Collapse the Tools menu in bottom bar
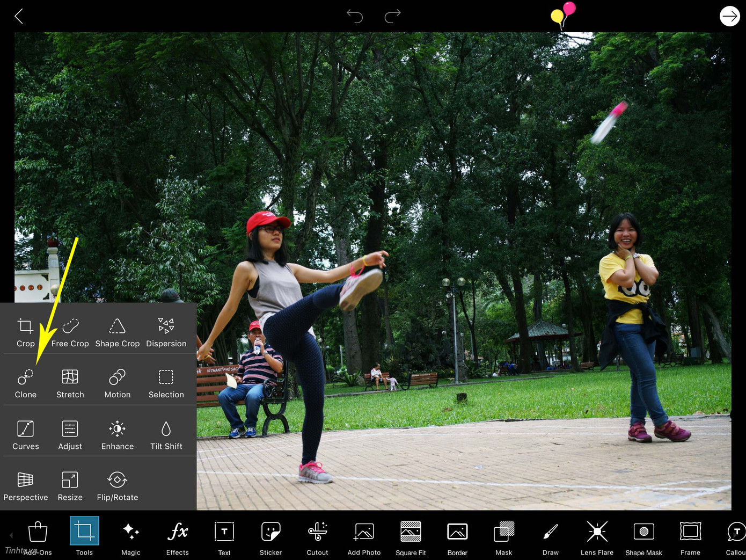 84,536
